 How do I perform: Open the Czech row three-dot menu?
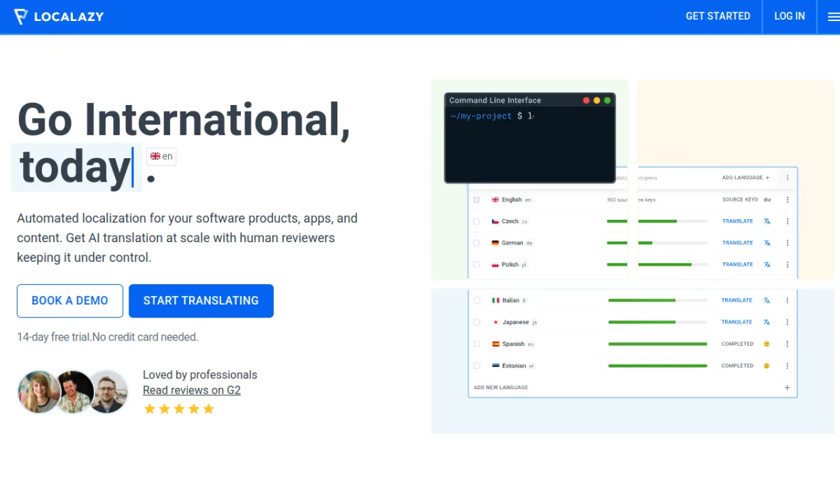(x=787, y=221)
